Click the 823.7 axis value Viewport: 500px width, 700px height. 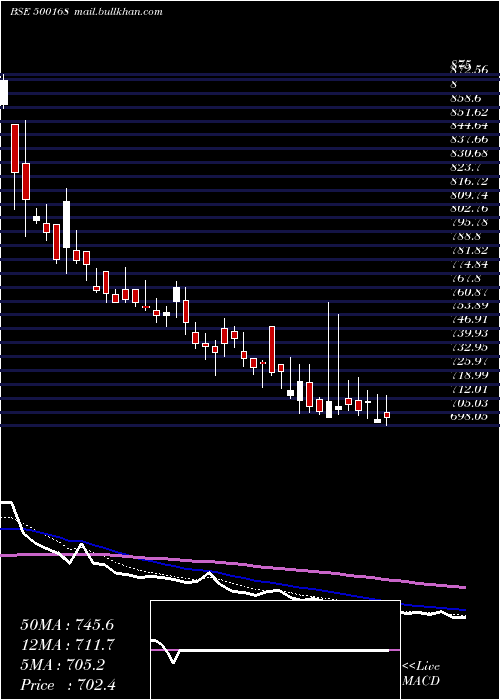click(x=467, y=167)
